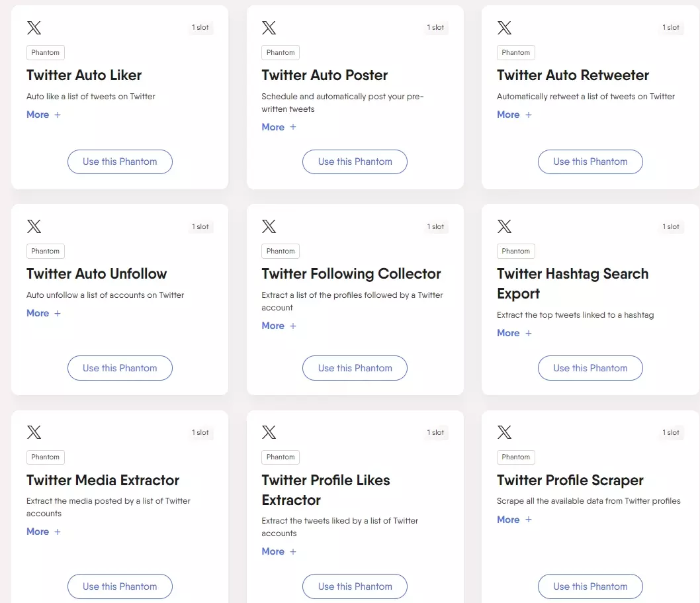Open the Twitter Profile Likes Extractor title link

(x=326, y=490)
